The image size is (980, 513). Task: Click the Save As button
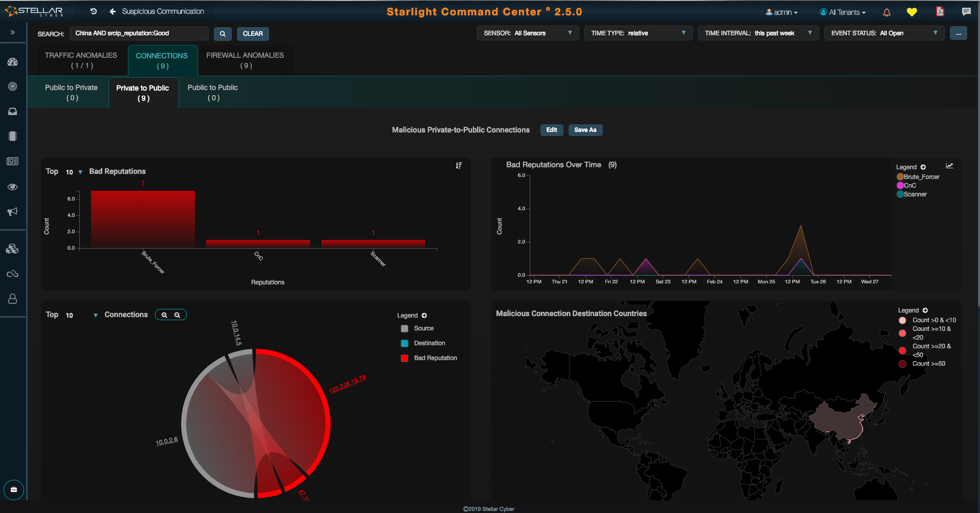(585, 130)
